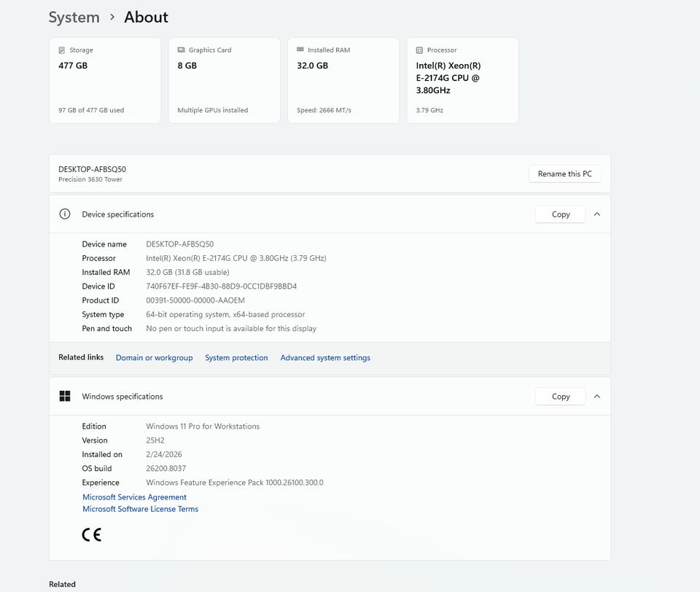The image size is (700, 592).
Task: Click the CE certification mark
Action: [x=92, y=535]
